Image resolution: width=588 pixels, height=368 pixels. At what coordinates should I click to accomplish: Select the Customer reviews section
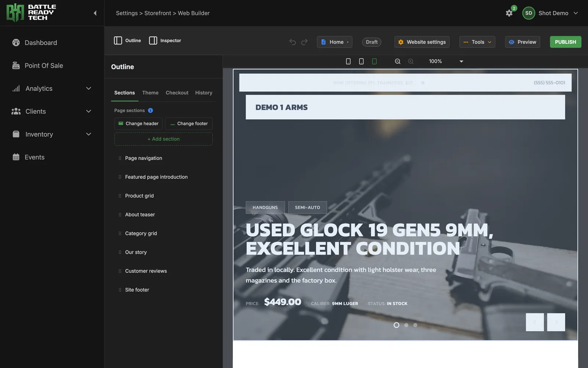(x=146, y=271)
